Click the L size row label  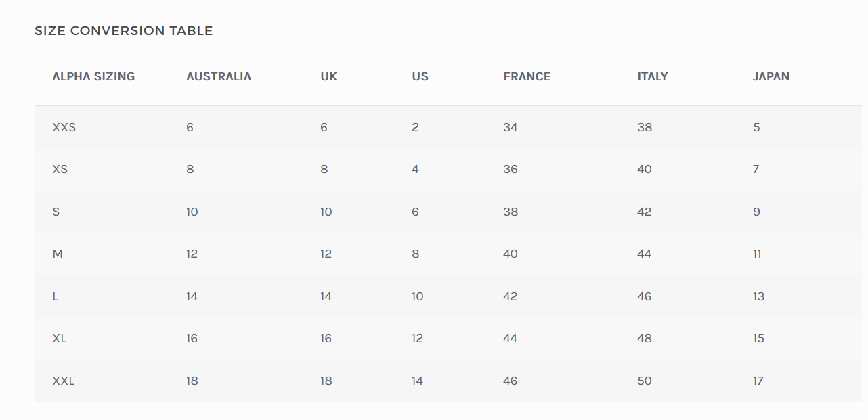[x=56, y=296]
